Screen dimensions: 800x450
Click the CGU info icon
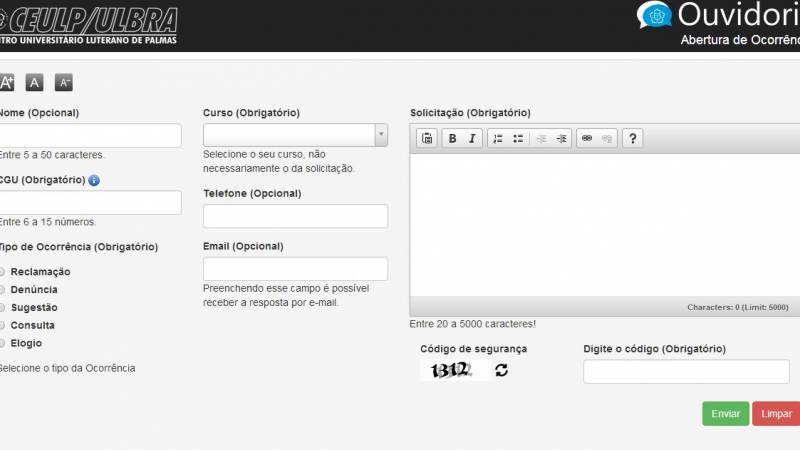[x=94, y=180]
